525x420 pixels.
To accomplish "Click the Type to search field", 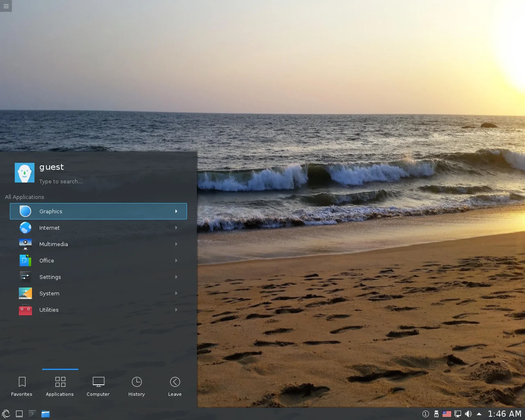I will click(61, 181).
